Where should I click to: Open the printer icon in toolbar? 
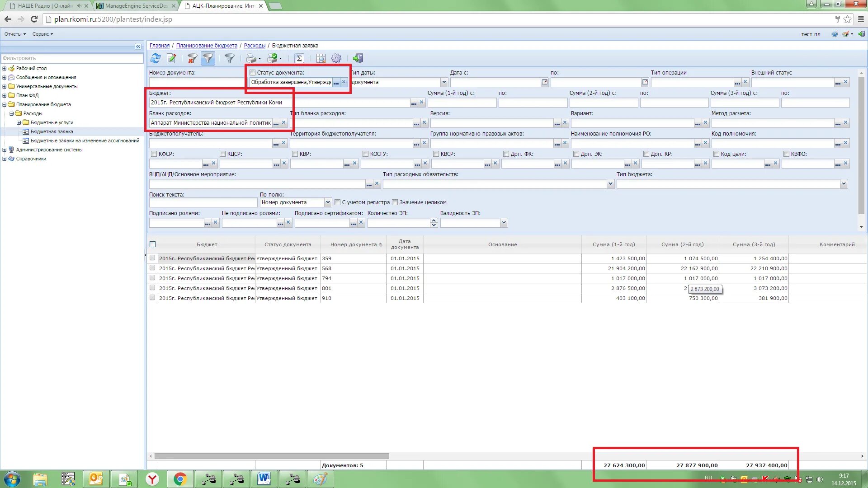pyautogui.click(x=251, y=58)
